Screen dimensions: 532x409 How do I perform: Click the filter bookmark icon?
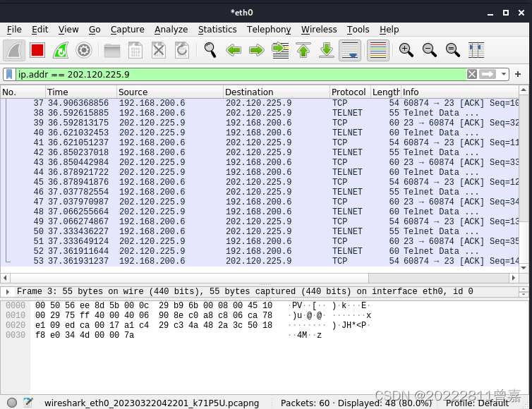[9, 74]
